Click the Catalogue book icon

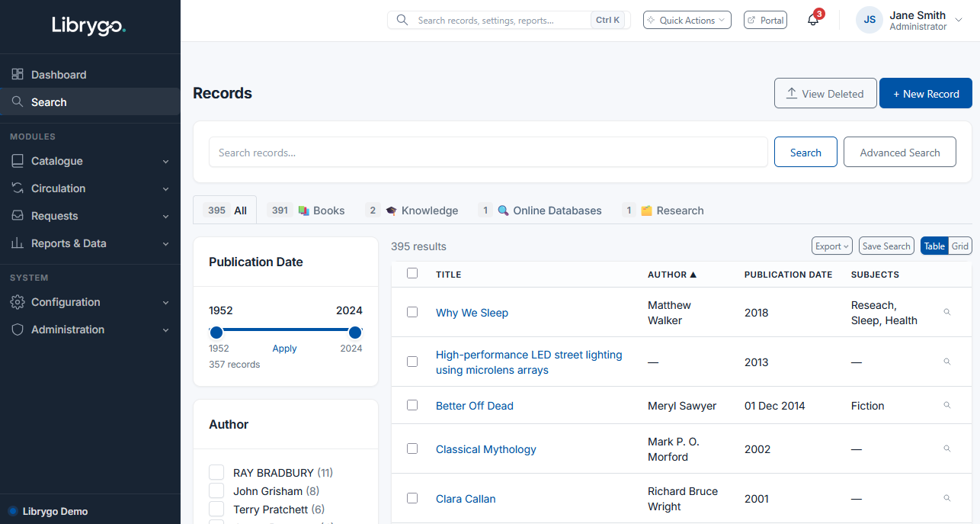coord(18,161)
